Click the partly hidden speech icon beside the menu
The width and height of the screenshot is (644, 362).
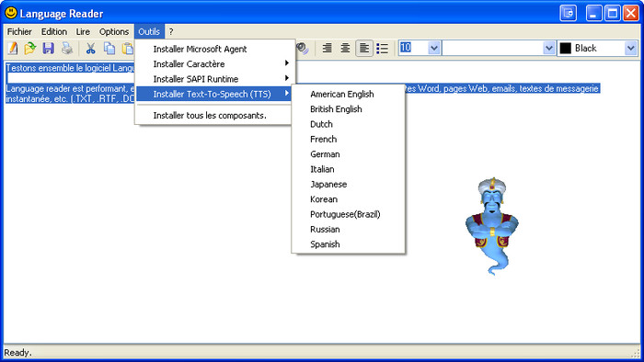pos(303,49)
